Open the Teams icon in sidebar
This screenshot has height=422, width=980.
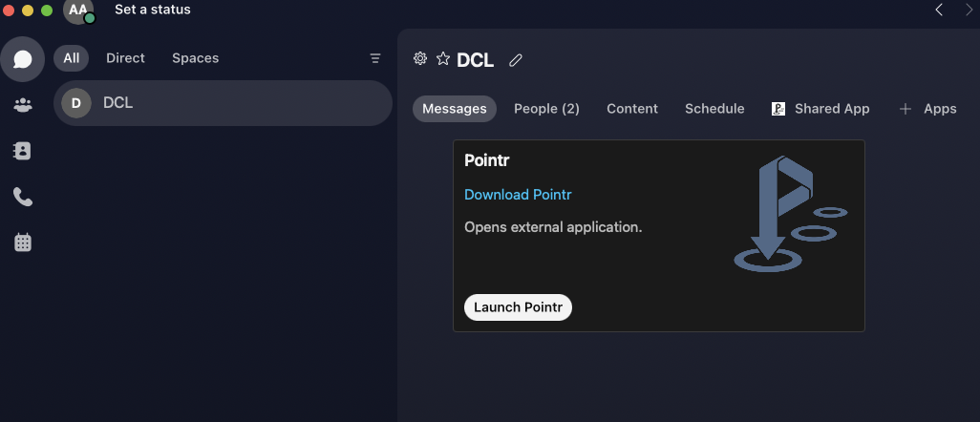point(23,104)
